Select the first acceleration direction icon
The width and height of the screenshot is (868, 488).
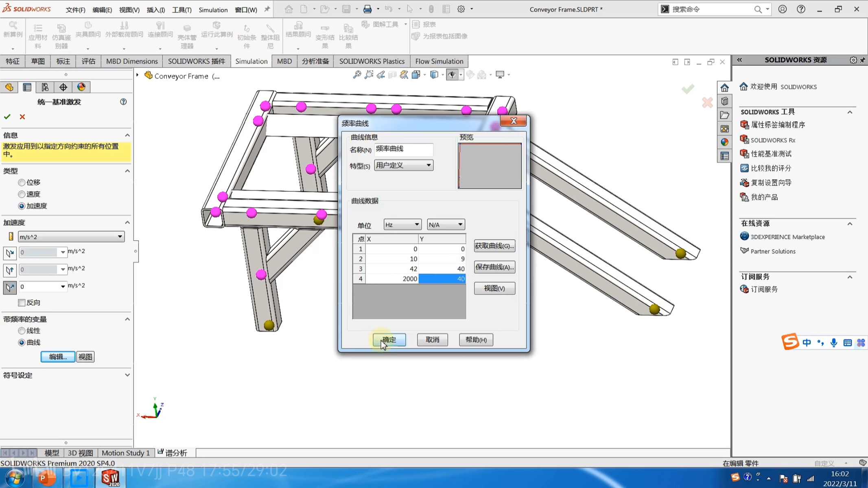pyautogui.click(x=10, y=253)
